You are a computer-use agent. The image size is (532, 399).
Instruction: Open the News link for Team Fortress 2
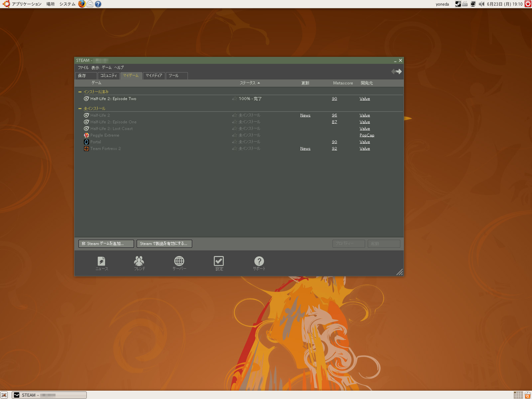click(x=305, y=149)
